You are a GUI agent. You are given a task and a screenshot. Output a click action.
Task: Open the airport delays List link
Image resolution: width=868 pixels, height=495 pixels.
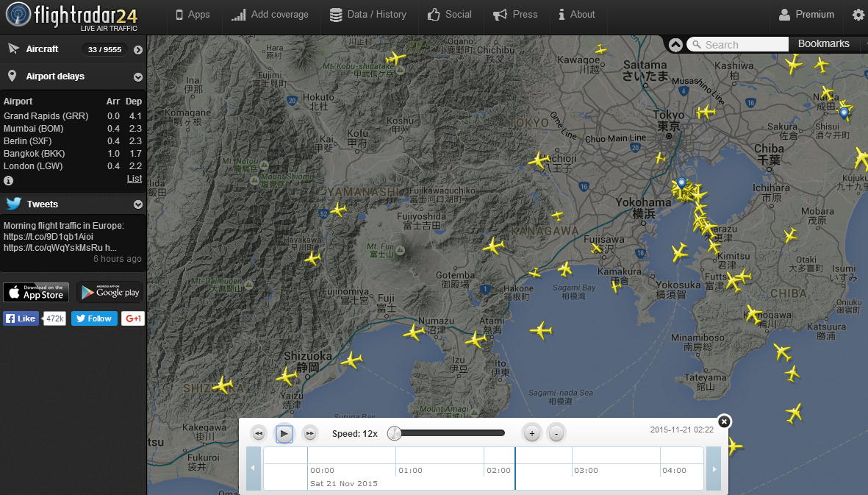pyautogui.click(x=134, y=179)
